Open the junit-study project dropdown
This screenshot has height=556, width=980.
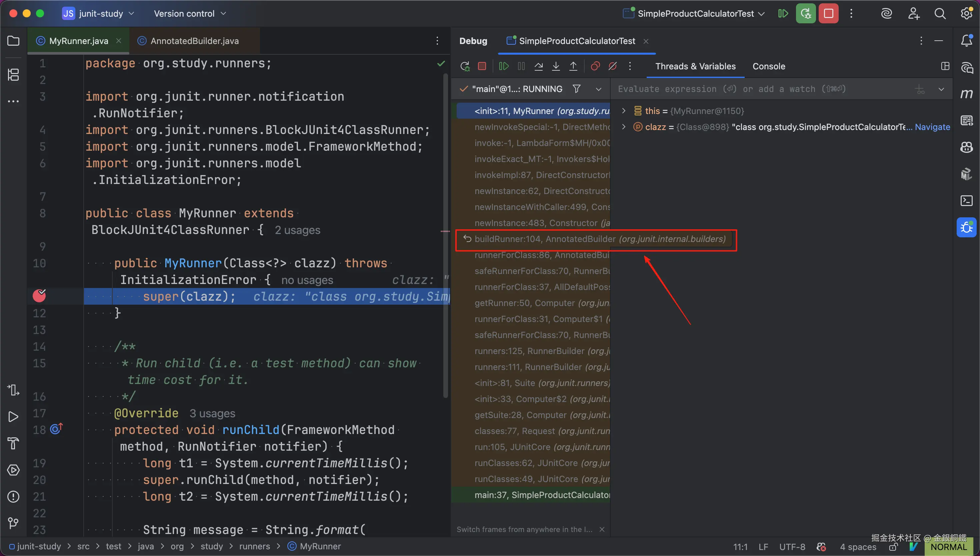(98, 14)
